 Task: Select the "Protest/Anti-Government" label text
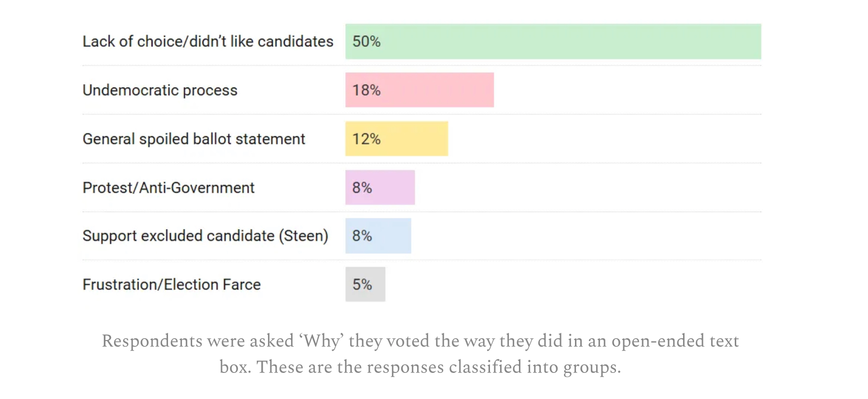pyautogui.click(x=168, y=188)
